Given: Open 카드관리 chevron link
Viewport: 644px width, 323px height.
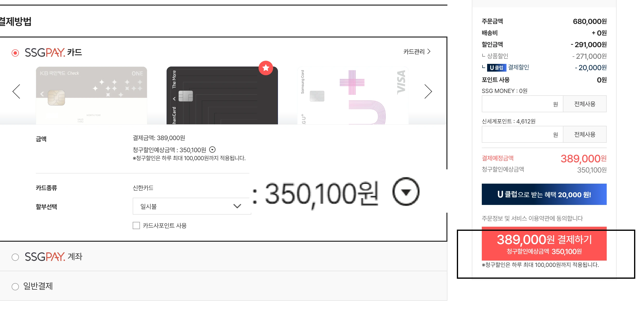Looking at the screenshot, I should [x=417, y=52].
